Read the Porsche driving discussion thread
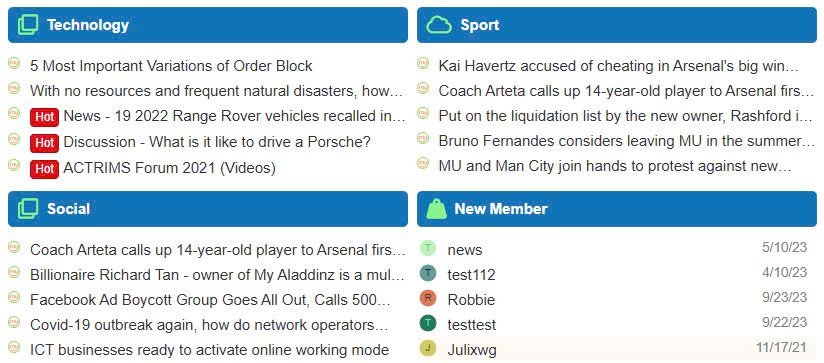This screenshot has height=363, width=824. (217, 142)
